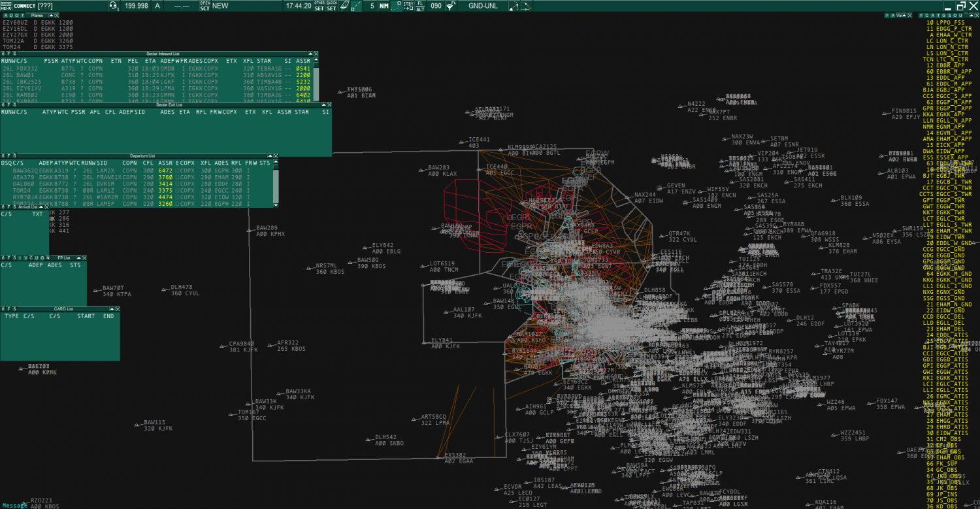
Task: Click the funnel FL filter icon
Action: point(450,6)
